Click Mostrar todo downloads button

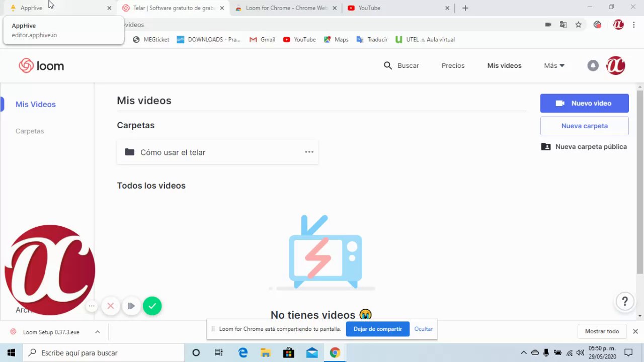[x=602, y=331]
